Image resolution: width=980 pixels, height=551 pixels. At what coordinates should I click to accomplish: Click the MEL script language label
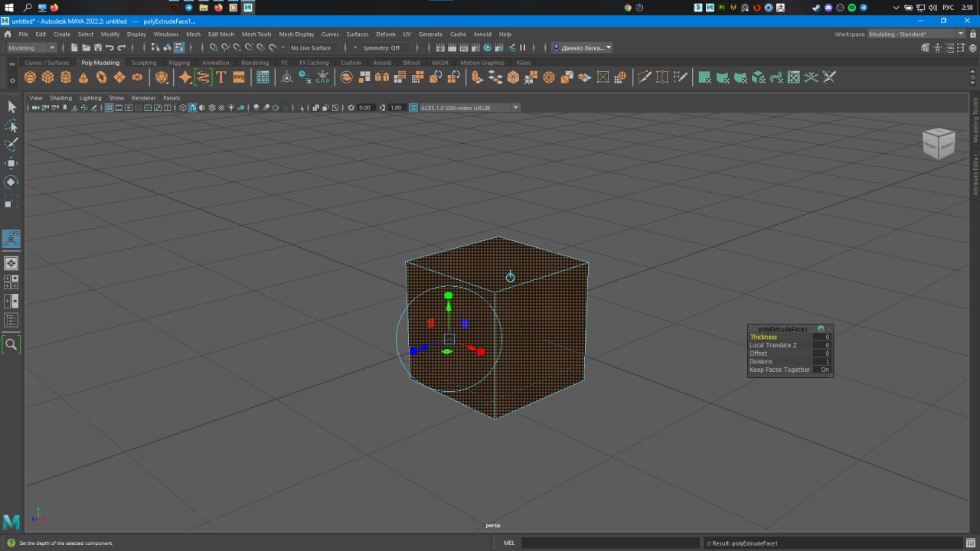point(509,543)
